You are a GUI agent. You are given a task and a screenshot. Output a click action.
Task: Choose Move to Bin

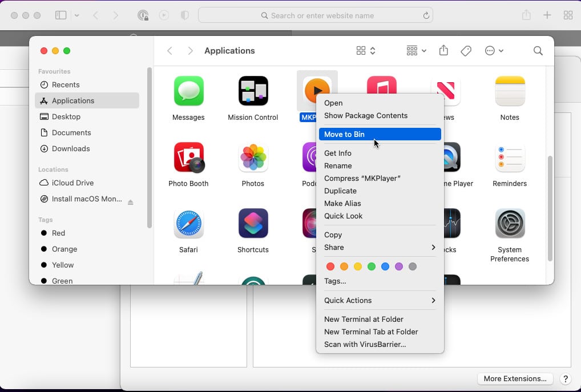click(380, 134)
